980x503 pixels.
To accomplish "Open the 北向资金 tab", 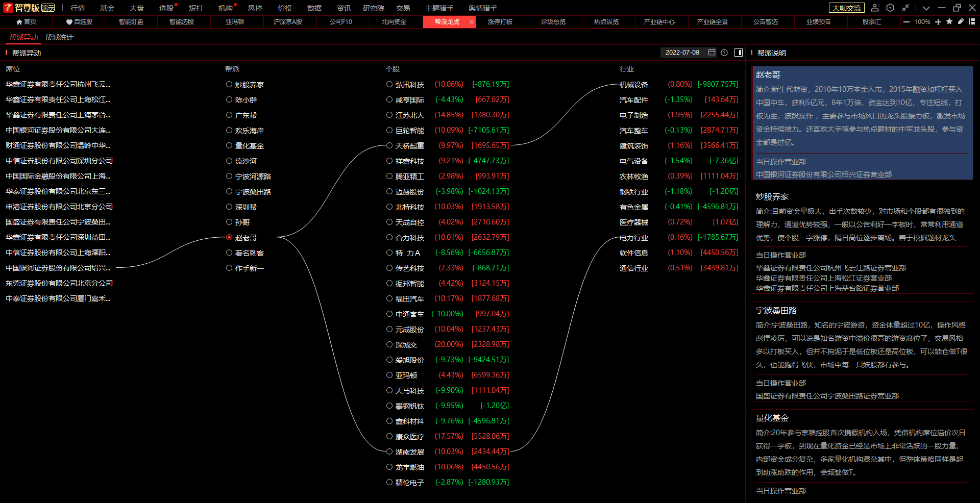I will [394, 22].
